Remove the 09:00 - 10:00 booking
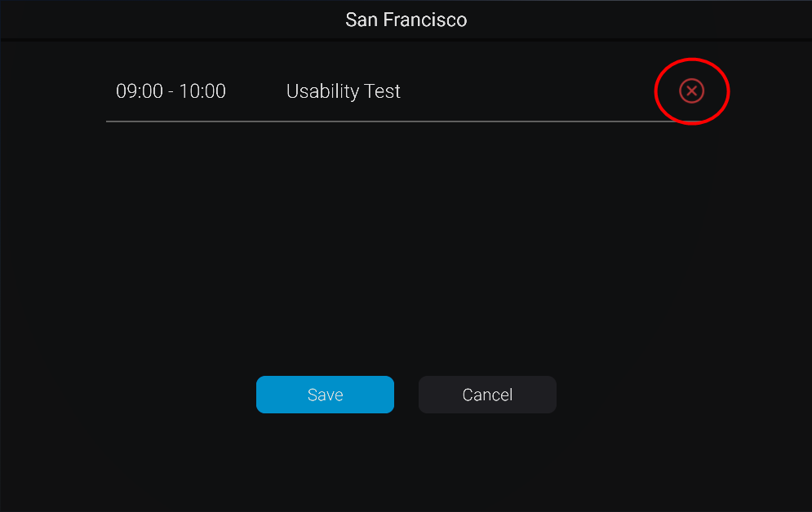 pyautogui.click(x=691, y=91)
